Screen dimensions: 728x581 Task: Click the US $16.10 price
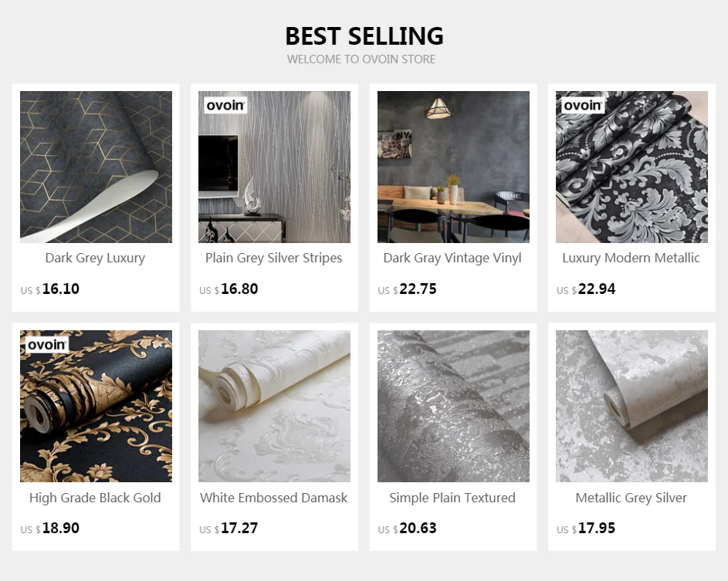(49, 289)
